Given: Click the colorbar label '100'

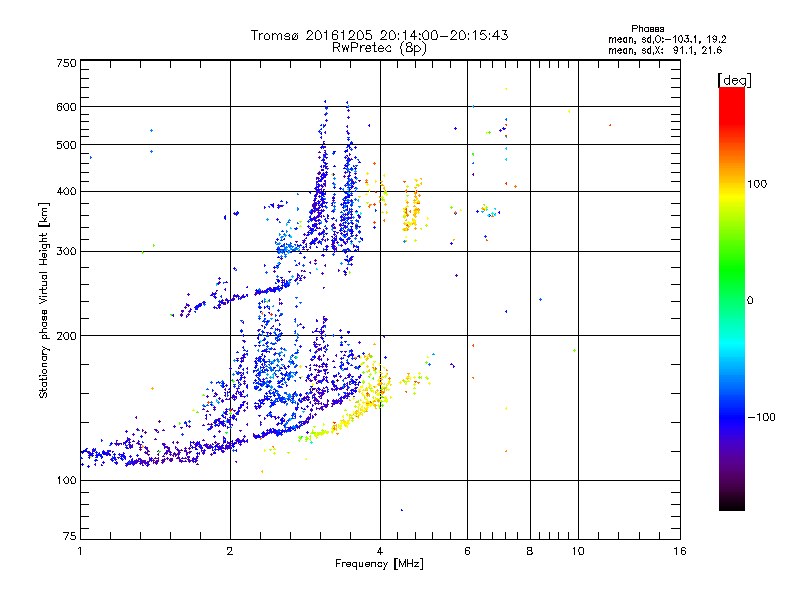Looking at the screenshot, I should 757,184.
